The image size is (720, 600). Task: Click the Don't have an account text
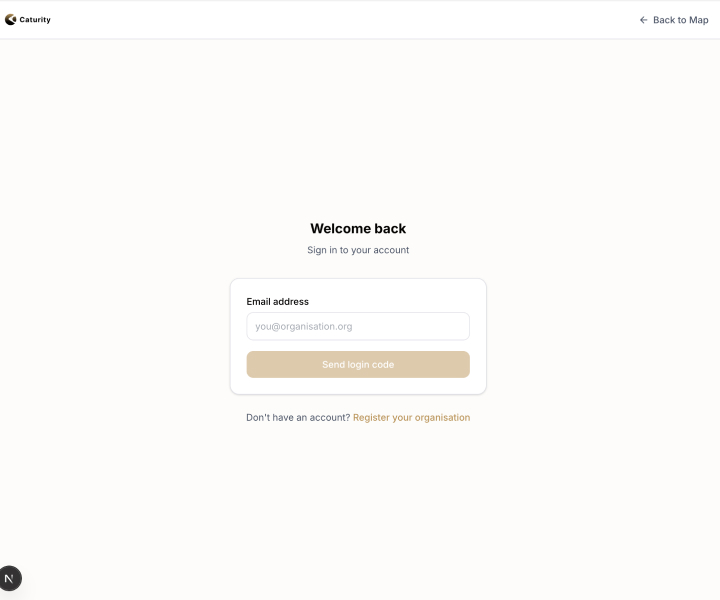point(298,417)
